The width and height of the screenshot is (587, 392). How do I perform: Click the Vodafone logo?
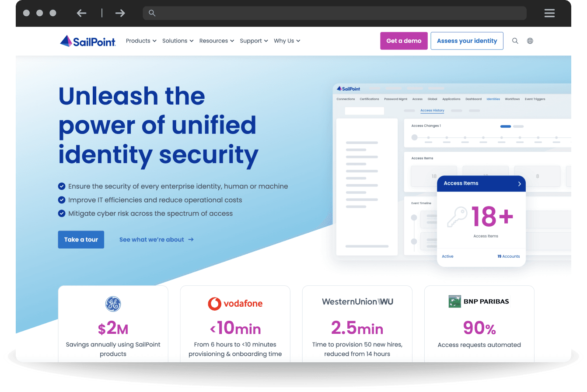tap(235, 304)
